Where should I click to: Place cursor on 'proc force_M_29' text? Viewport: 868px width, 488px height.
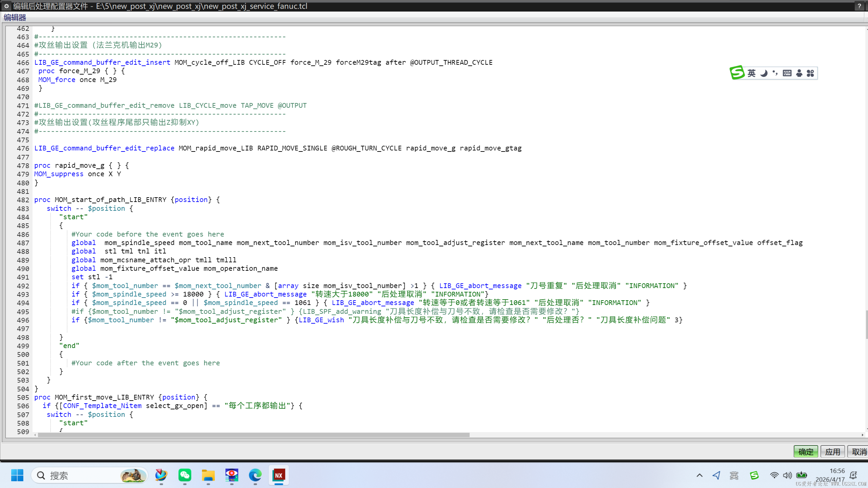click(x=69, y=71)
